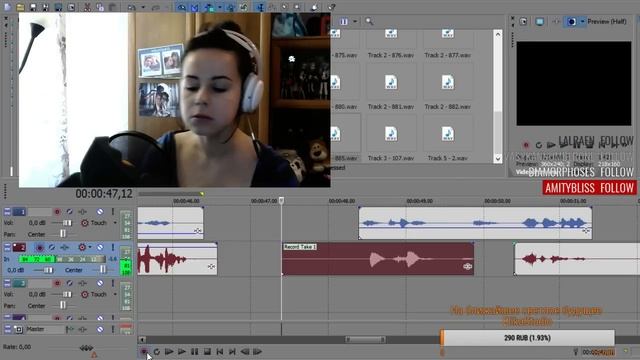Toggle Loop Playback in the transport

click(157, 351)
